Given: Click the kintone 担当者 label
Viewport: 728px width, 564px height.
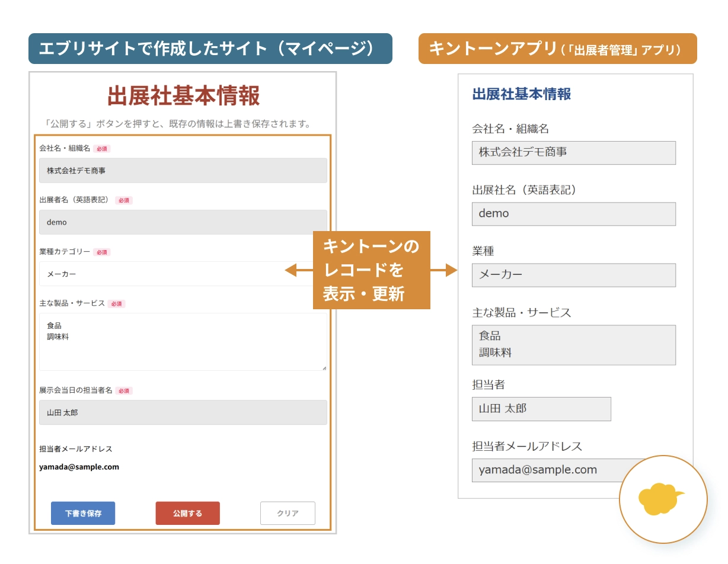Looking at the screenshot, I should (x=488, y=384).
